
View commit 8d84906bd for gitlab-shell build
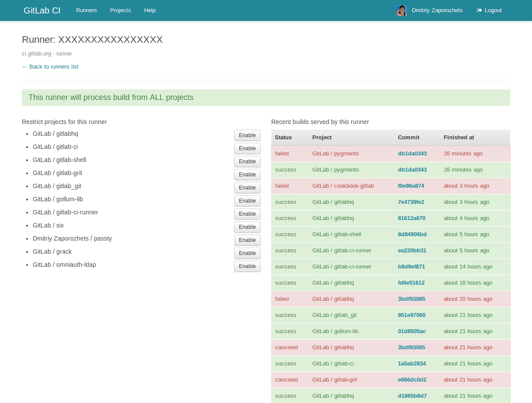tap(412, 234)
